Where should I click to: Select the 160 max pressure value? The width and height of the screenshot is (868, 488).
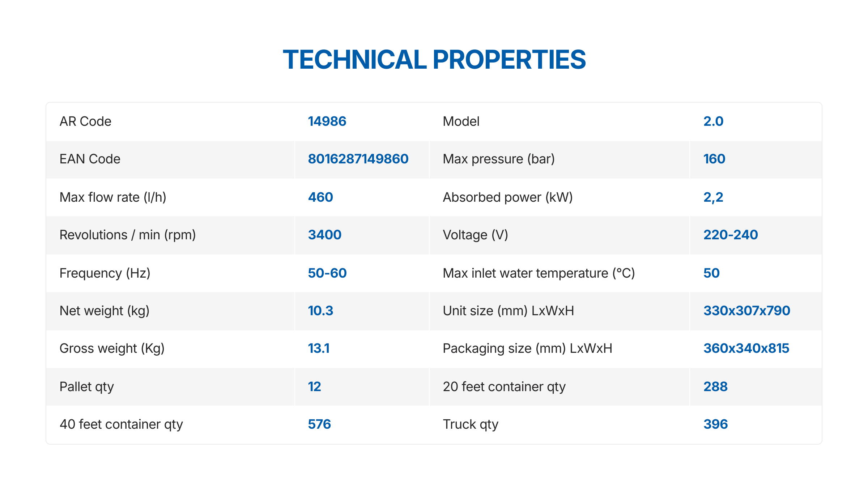click(714, 159)
